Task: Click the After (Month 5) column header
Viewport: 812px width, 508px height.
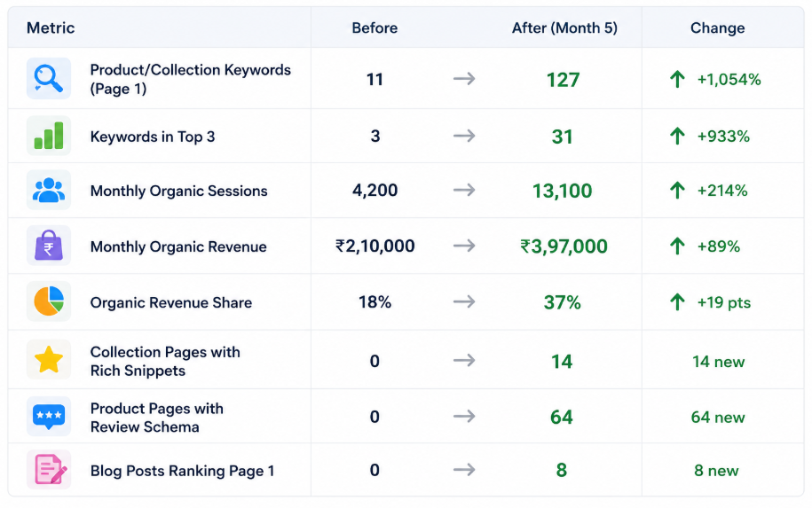Action: (x=564, y=28)
